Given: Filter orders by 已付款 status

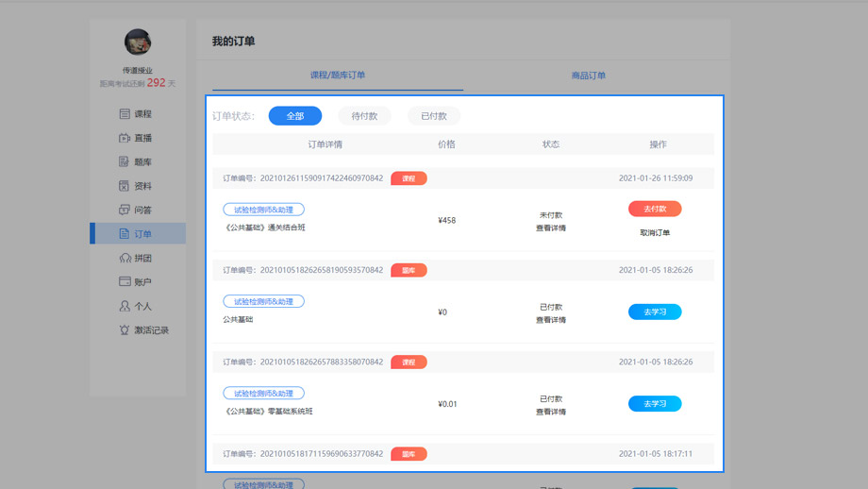Looking at the screenshot, I should pyautogui.click(x=434, y=116).
